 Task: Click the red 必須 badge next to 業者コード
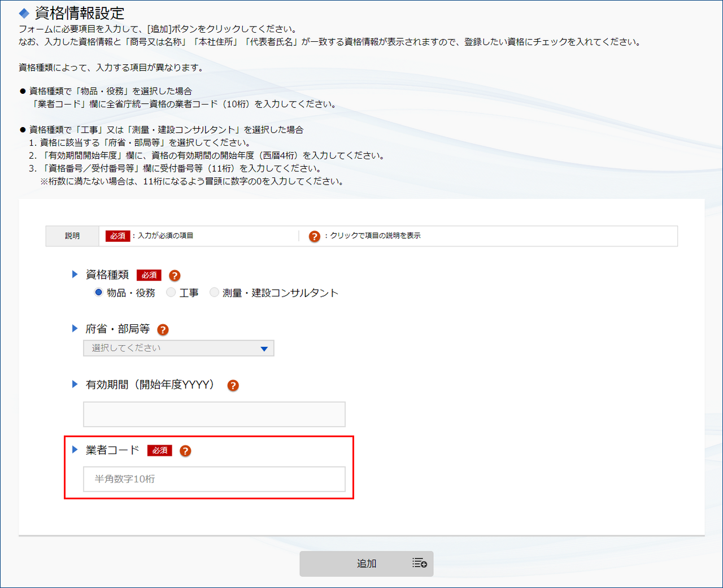[159, 451]
